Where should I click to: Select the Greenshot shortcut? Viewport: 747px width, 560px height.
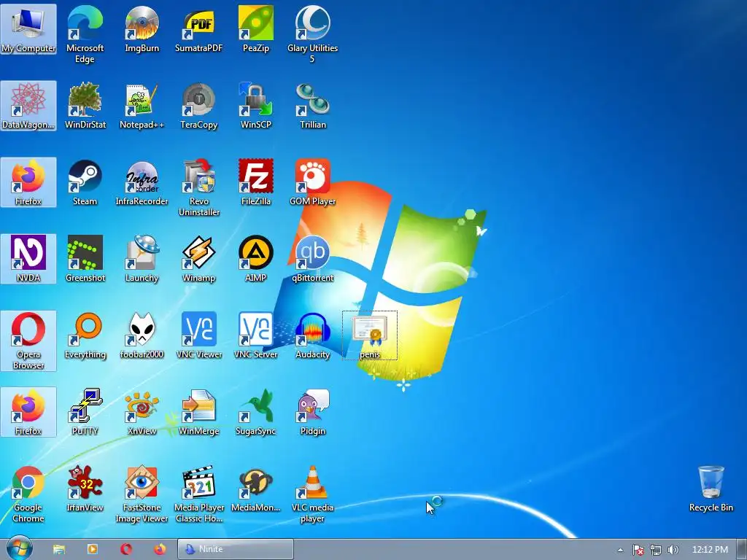pos(85,259)
